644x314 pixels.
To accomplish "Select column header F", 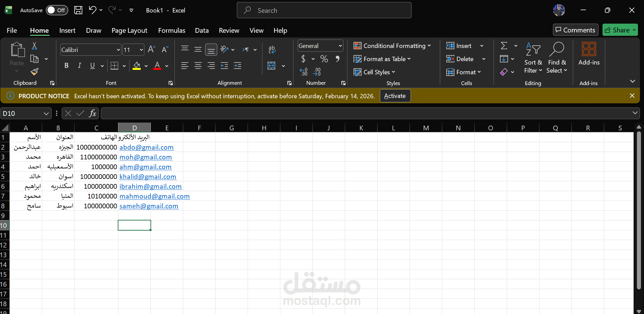I will (x=199, y=128).
